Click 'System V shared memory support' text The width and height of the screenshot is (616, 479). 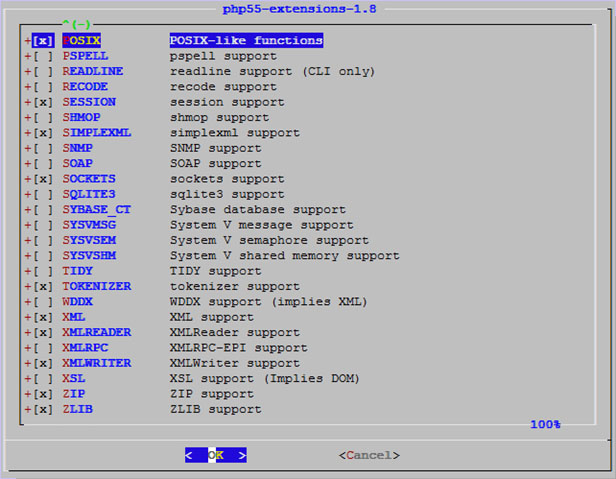click(284, 255)
